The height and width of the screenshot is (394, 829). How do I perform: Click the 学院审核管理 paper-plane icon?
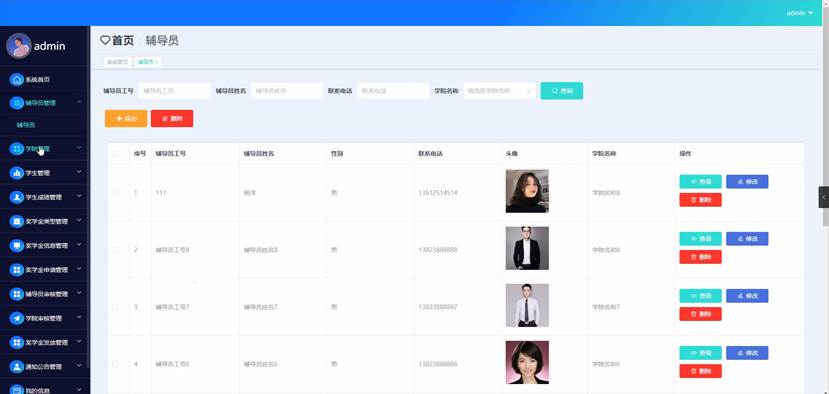17,318
